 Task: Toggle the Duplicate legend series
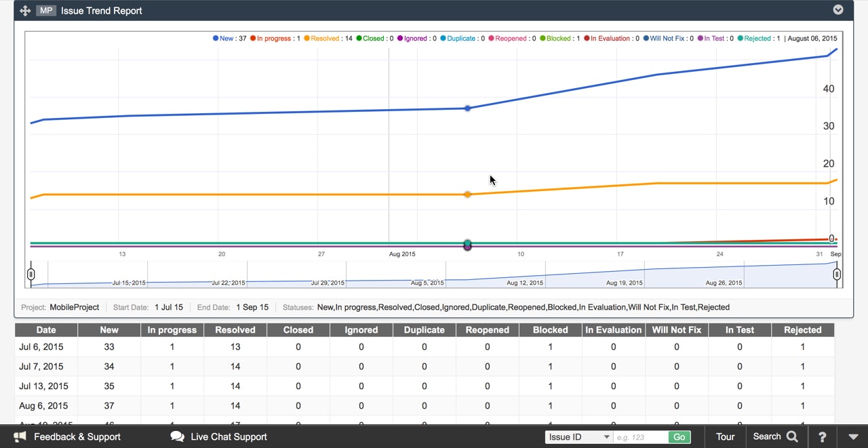[462, 39]
